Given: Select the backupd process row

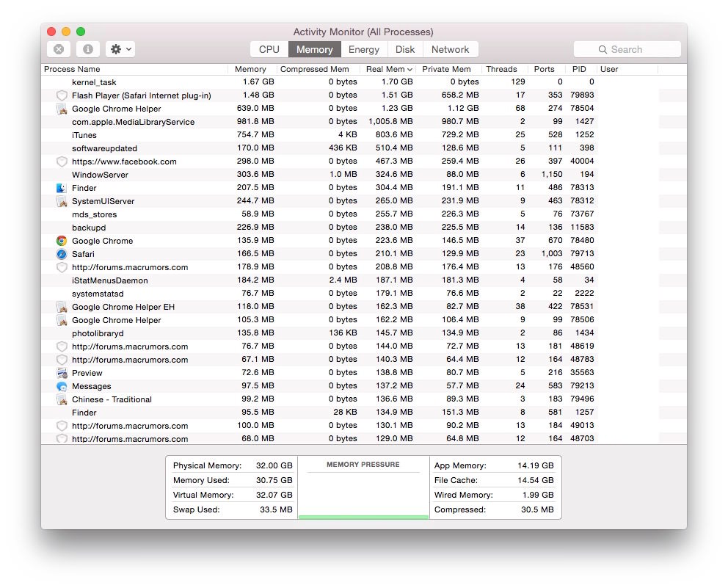Looking at the screenshot, I should (364, 228).
